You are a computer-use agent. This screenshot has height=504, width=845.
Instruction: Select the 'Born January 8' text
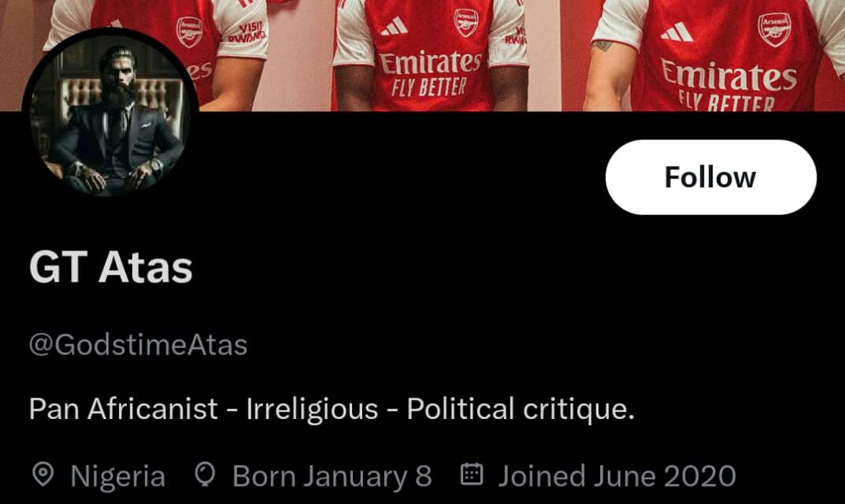point(332,476)
